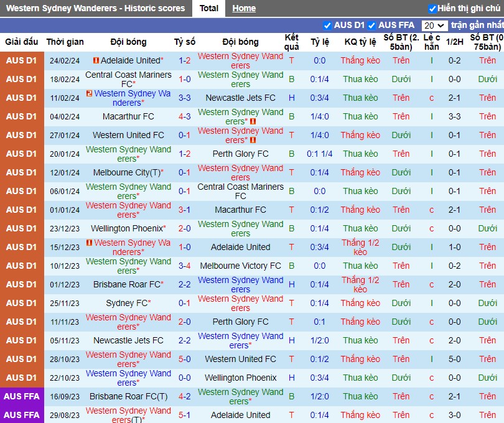Viewport: 504px width, 423px height.
Task: Toggle the Hiển thị ghi chú checkbox
Action: (432, 9)
